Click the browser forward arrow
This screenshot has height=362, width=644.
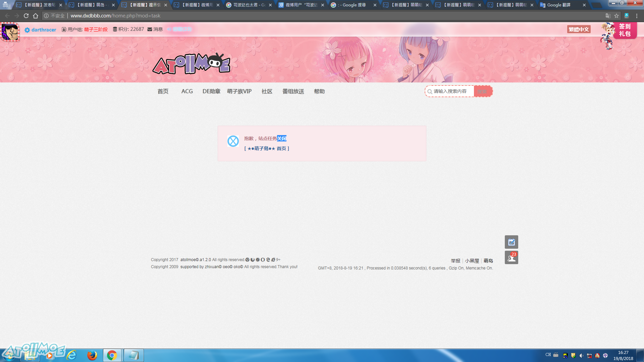(x=17, y=16)
